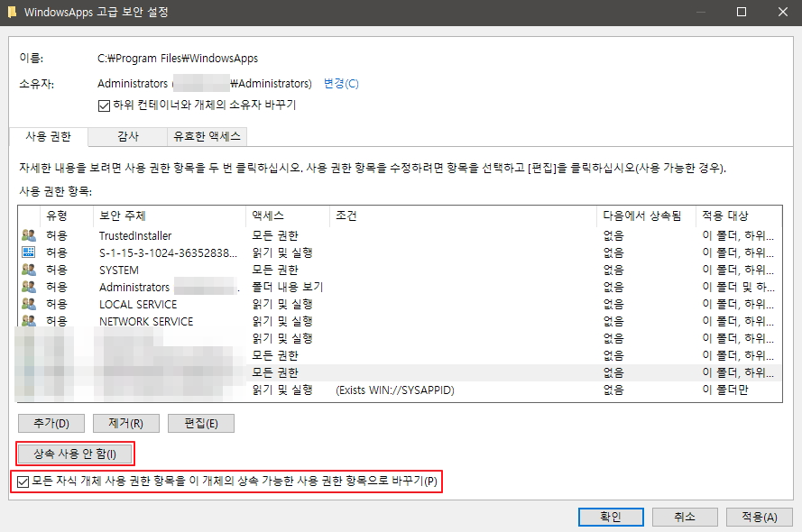Select the LOCAL SERVICE permission entry
Screen dimensions: 802x532
400,304
